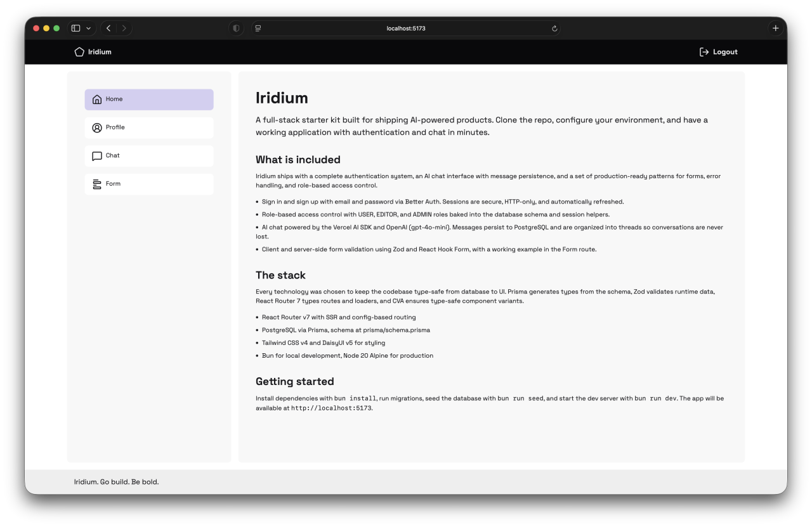812x527 pixels.
Task: Click the Form list icon
Action: tap(97, 184)
